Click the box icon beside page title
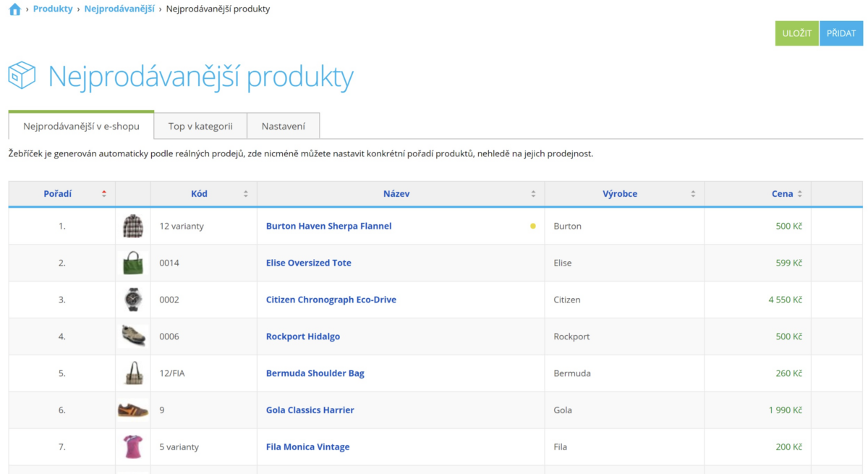This screenshot has width=868, height=474. click(22, 75)
